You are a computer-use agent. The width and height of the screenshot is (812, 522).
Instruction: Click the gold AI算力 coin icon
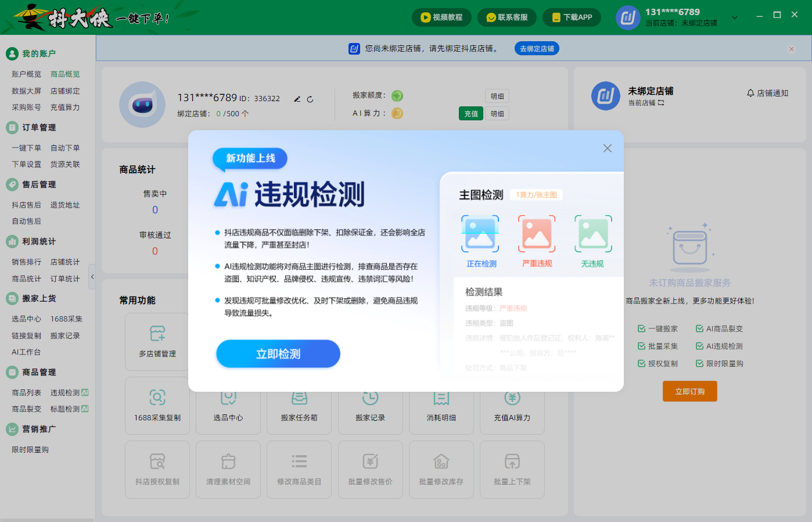[x=397, y=113]
